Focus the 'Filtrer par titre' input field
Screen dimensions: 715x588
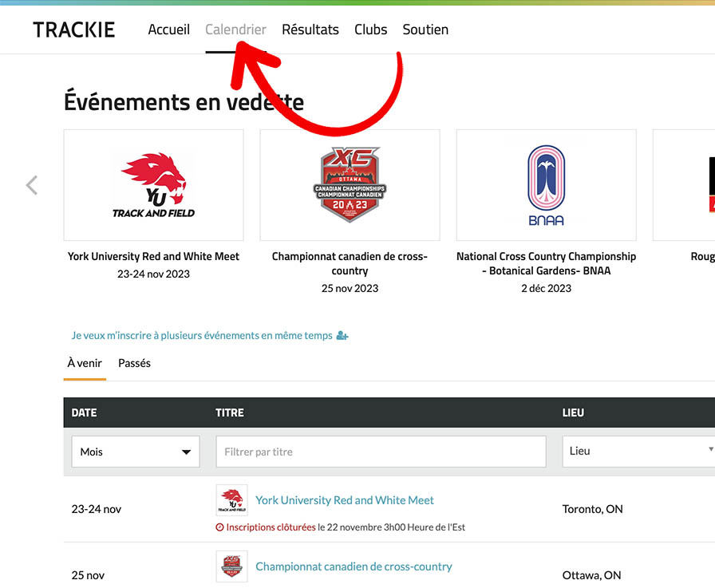(381, 452)
